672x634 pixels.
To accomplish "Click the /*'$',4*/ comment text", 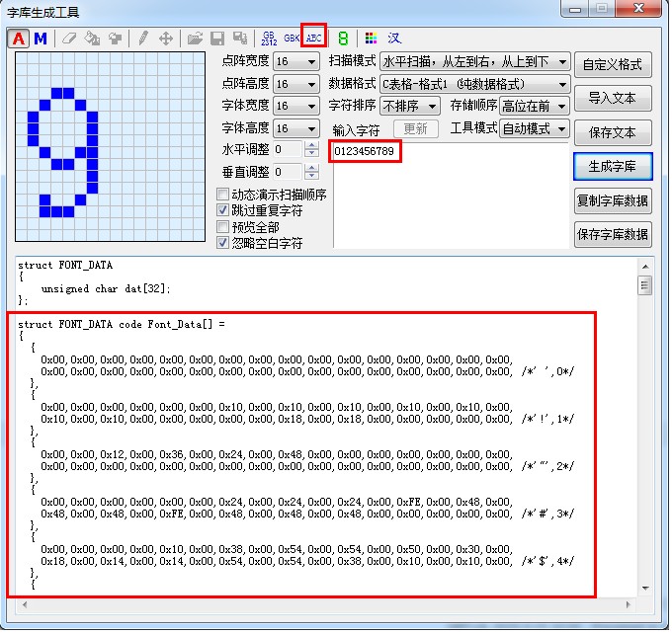I will (x=547, y=561).
